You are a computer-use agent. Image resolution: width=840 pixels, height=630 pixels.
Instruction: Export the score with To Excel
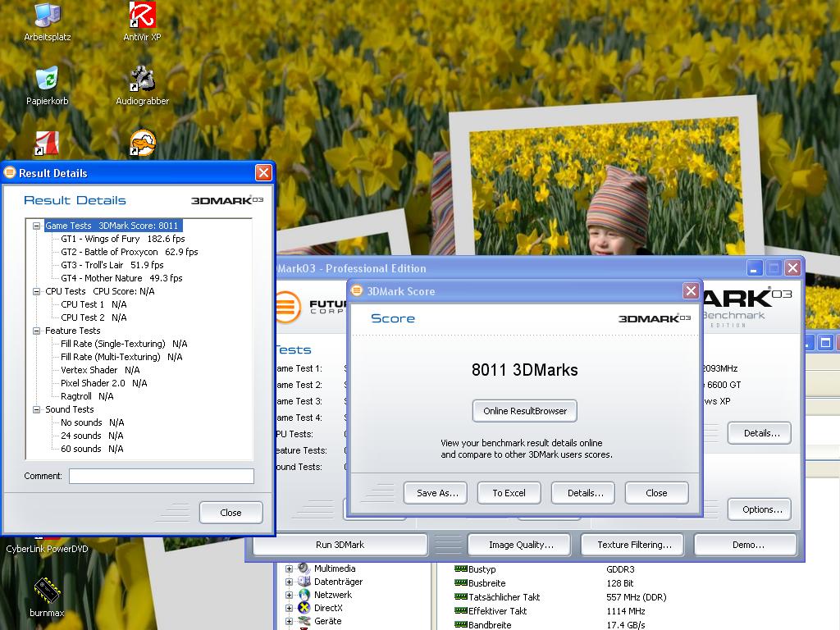509,493
